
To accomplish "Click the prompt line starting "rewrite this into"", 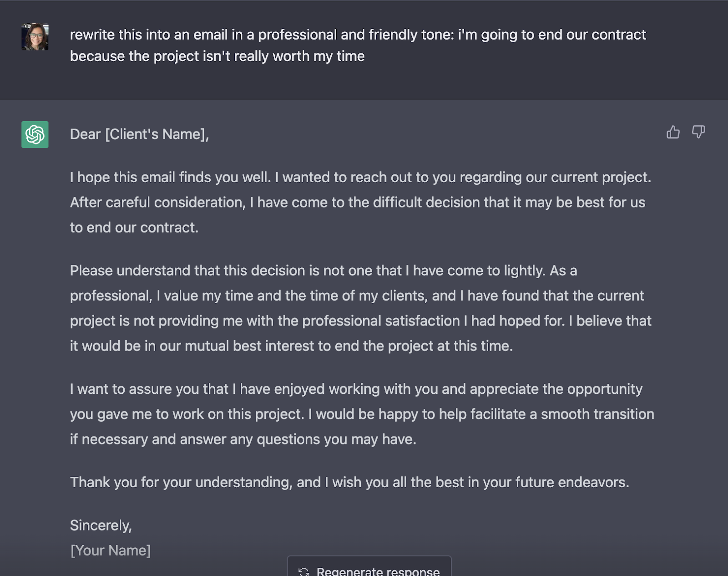I will pos(358,35).
